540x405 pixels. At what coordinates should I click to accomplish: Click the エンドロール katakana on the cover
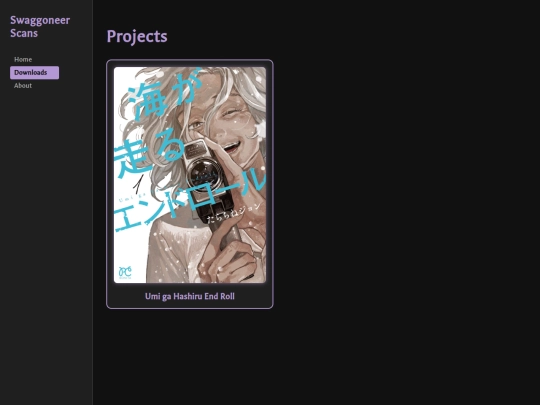tap(189, 200)
